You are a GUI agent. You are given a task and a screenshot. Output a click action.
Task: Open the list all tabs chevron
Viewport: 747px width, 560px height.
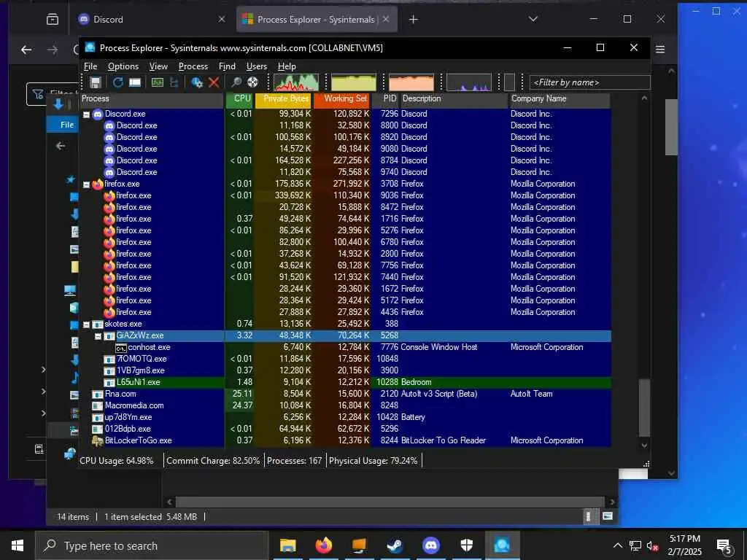533,19
